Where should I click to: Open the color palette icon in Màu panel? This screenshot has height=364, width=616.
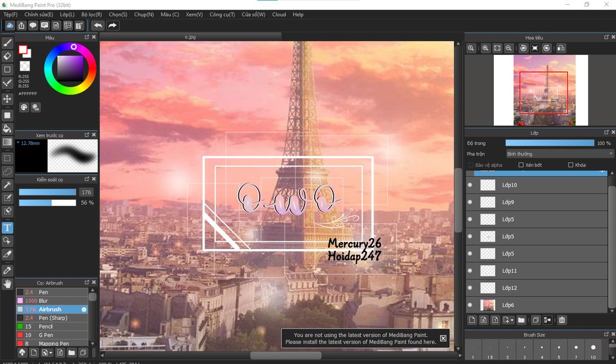tap(24, 107)
